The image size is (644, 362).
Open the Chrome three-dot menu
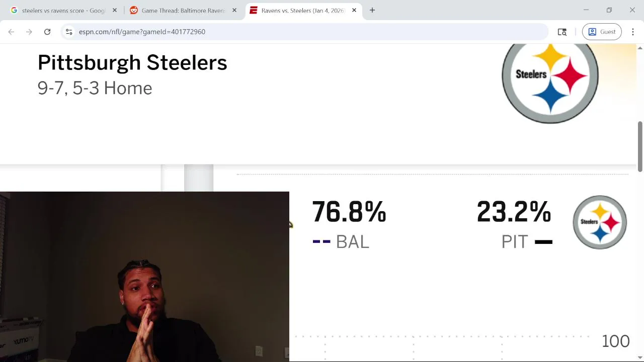(633, 32)
